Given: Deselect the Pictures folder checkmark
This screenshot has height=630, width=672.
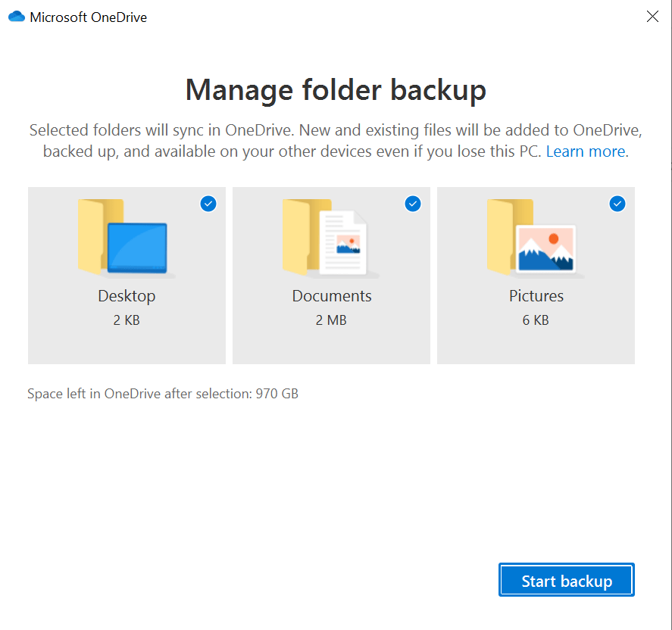Looking at the screenshot, I should tap(617, 204).
